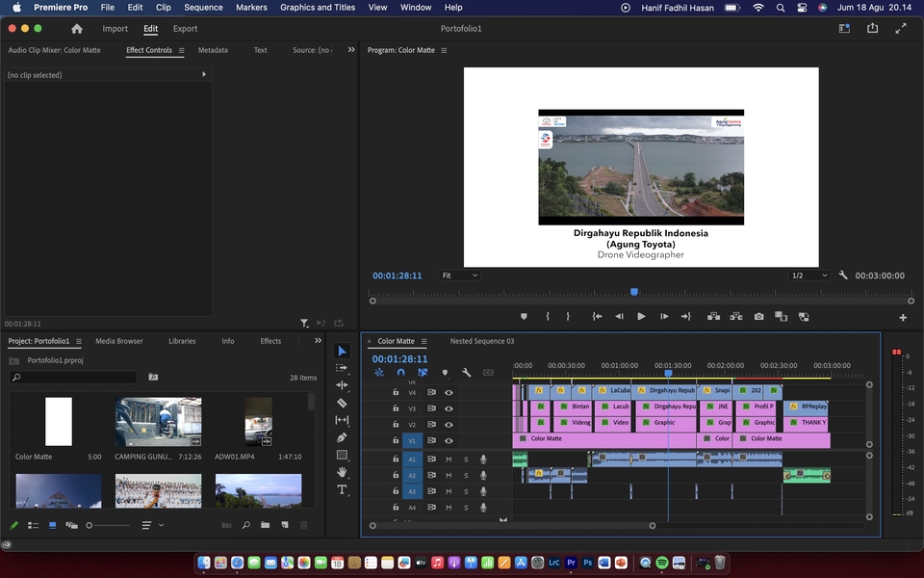924x578 pixels.
Task: Switch to Effects tab
Action: coord(270,341)
